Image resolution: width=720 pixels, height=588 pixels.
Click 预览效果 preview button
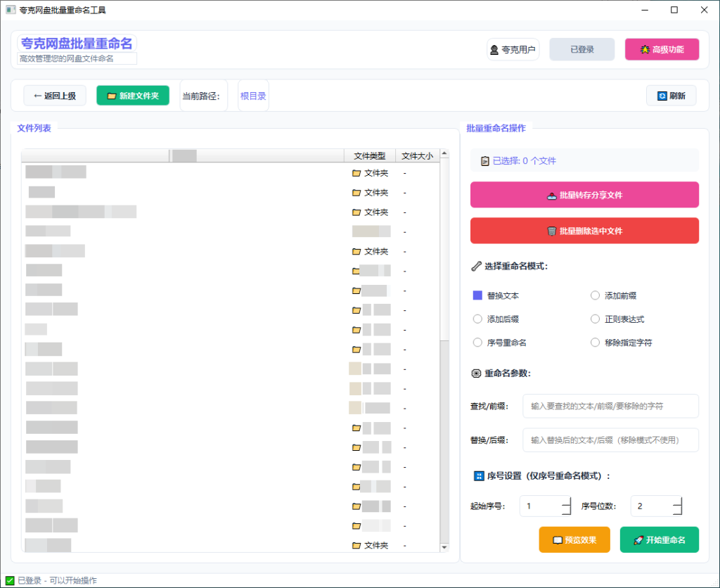click(x=574, y=540)
